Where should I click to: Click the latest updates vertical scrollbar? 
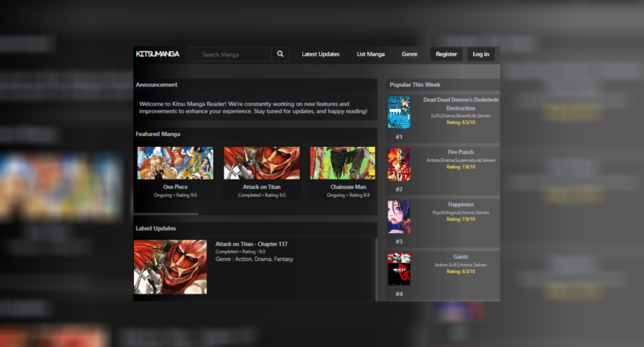coord(376,269)
